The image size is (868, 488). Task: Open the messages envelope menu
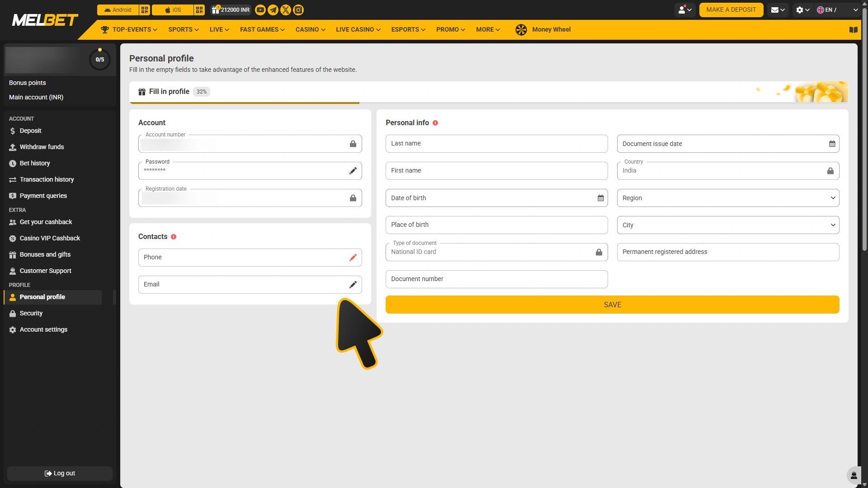point(778,10)
